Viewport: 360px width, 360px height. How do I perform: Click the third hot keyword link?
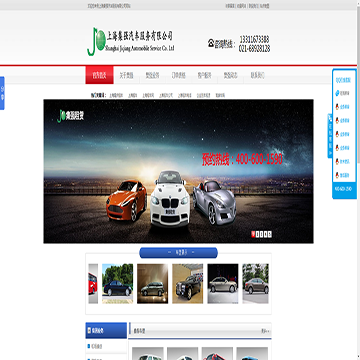[x=148, y=95]
